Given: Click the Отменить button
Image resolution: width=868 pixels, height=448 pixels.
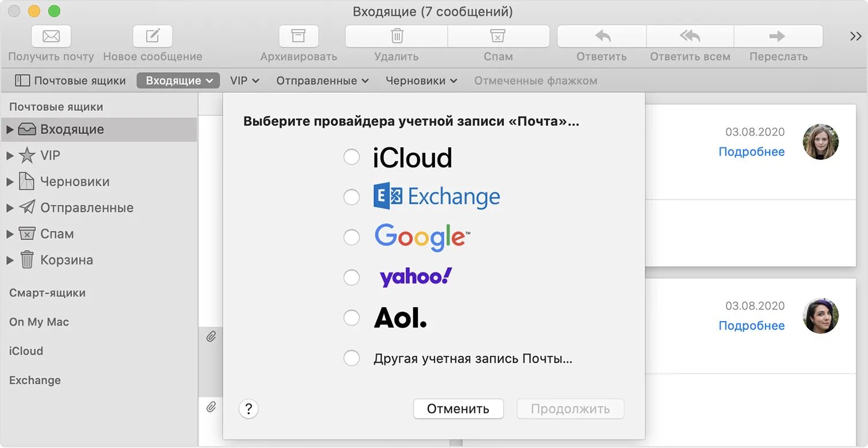Looking at the screenshot, I should point(458,409).
